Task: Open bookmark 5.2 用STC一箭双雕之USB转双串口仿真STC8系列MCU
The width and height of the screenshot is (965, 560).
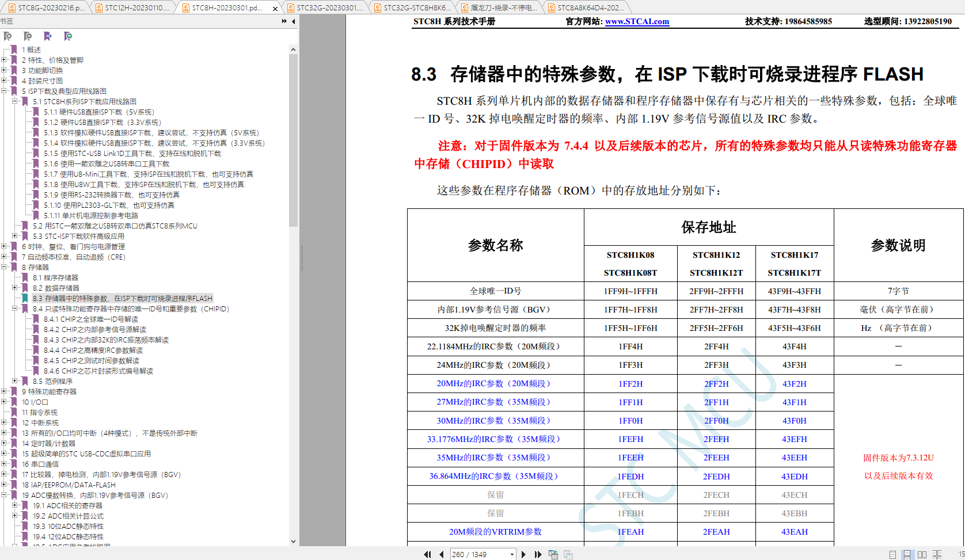Action: pyautogui.click(x=115, y=226)
